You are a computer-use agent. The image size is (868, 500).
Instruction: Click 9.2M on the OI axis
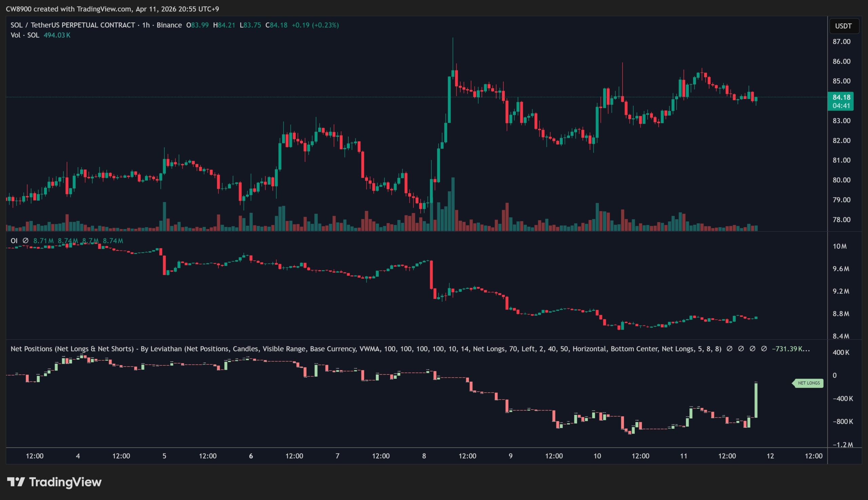pyautogui.click(x=841, y=291)
